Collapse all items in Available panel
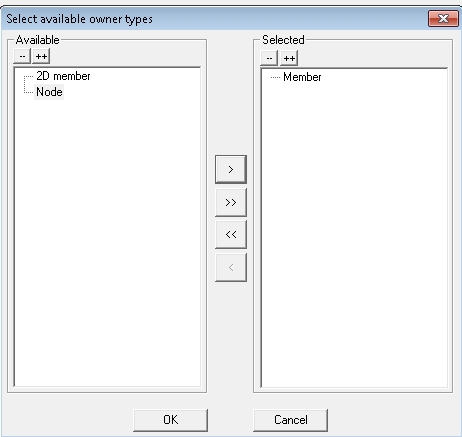Screen dimensions: 462x437 22,56
